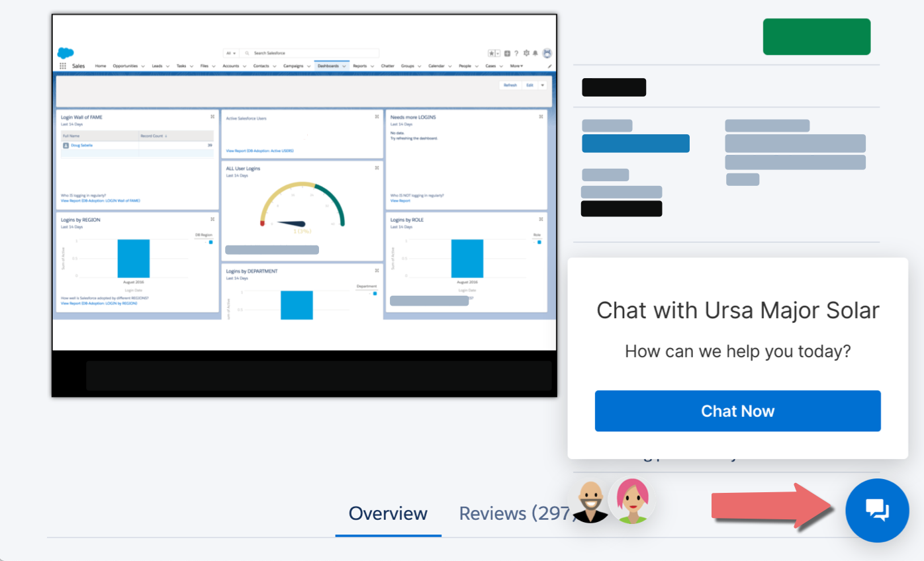Open the round blue chat bubble icon
Viewport: 924px width, 561px height.
pyautogui.click(x=877, y=510)
